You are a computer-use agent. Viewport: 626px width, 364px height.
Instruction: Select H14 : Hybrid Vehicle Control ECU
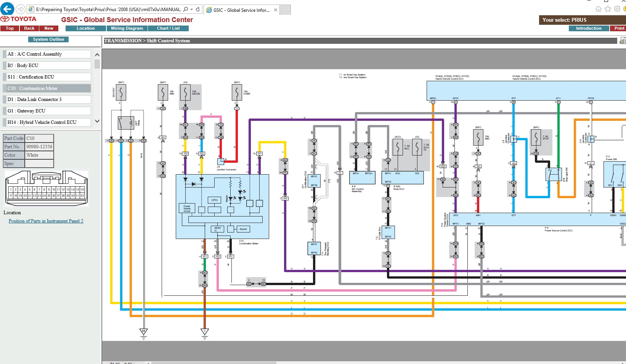point(47,122)
